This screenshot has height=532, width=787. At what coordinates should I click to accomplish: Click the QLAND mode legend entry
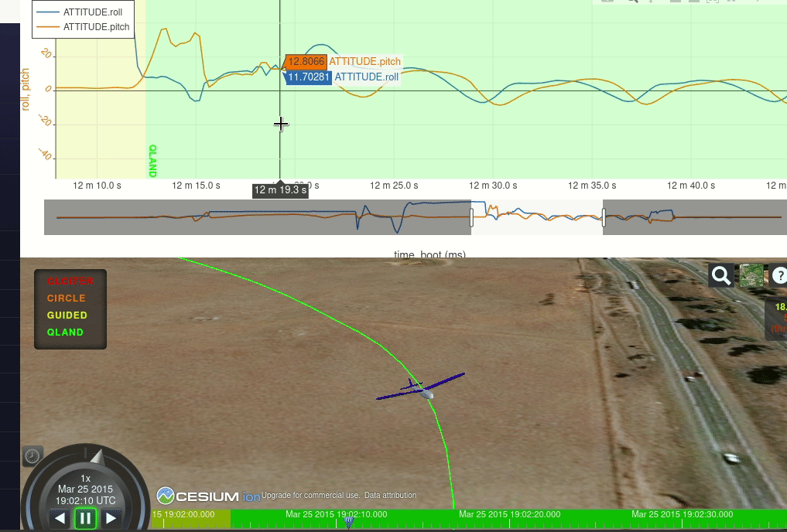pos(65,332)
